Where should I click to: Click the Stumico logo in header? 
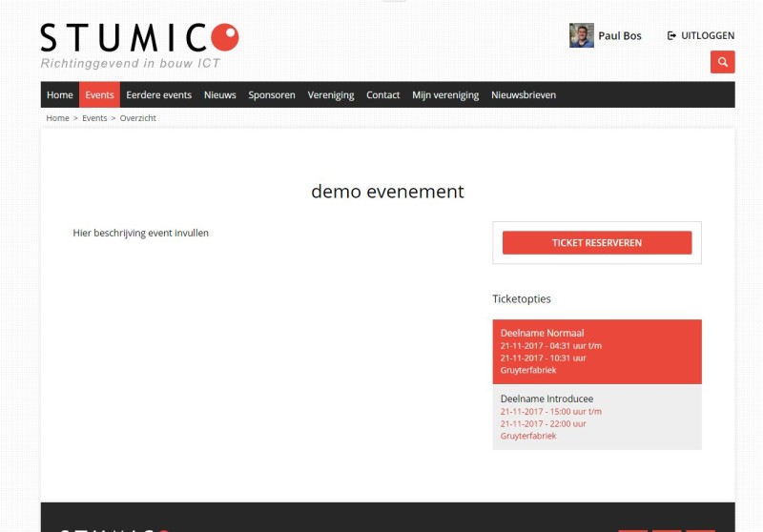[x=139, y=38]
